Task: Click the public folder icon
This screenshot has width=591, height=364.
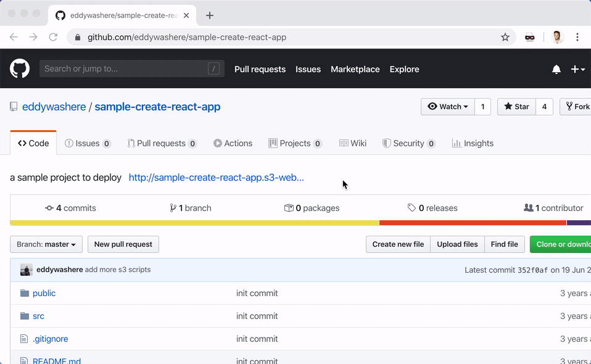Action: (x=25, y=293)
